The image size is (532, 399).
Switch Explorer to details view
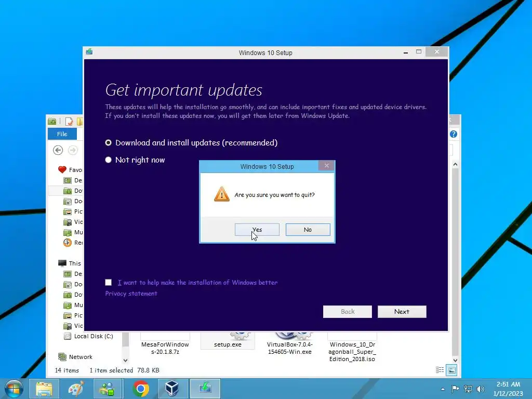point(440,370)
